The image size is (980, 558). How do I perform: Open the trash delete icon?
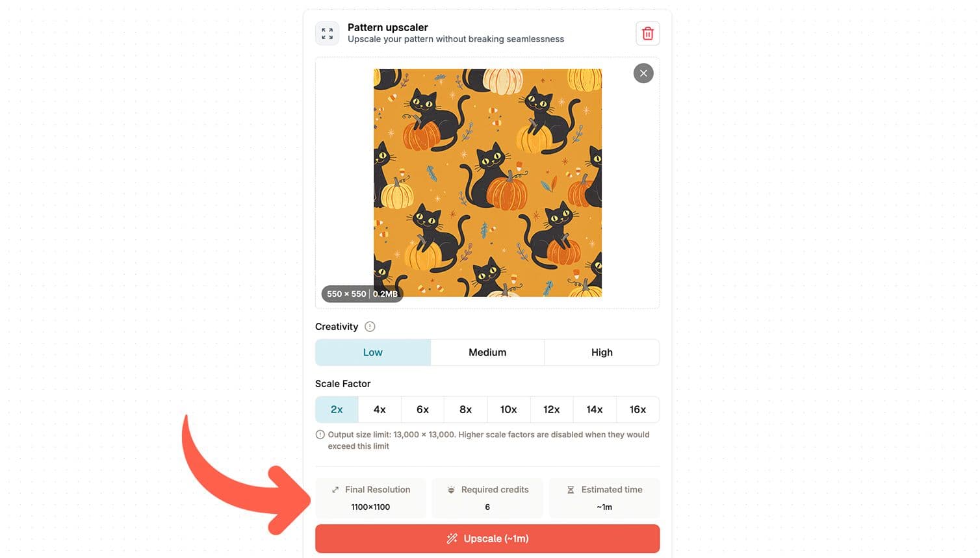(x=647, y=32)
